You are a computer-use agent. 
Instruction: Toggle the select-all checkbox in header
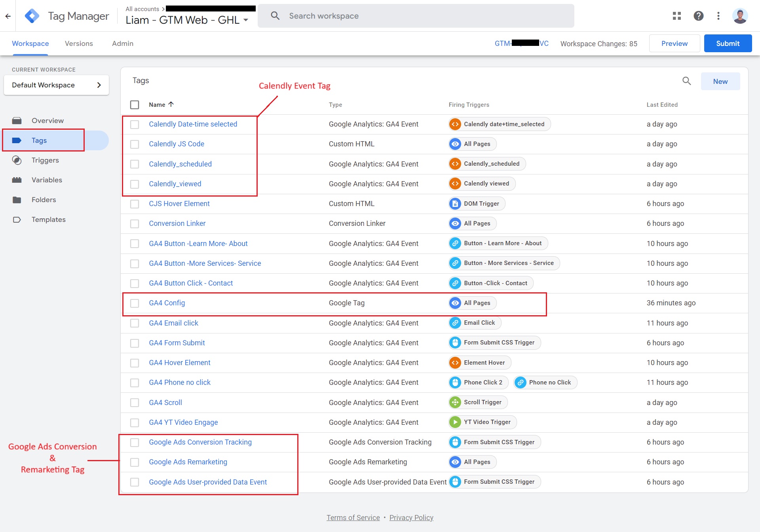tap(135, 105)
